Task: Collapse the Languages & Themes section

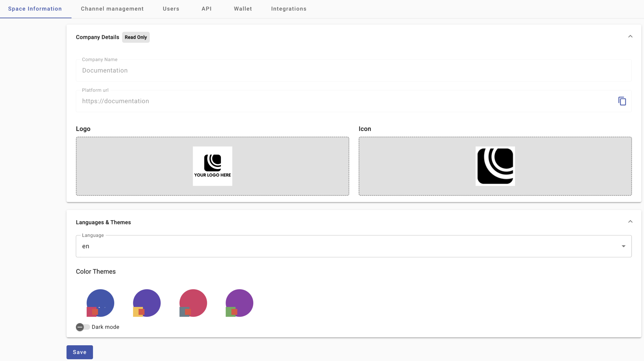Action: point(630,222)
